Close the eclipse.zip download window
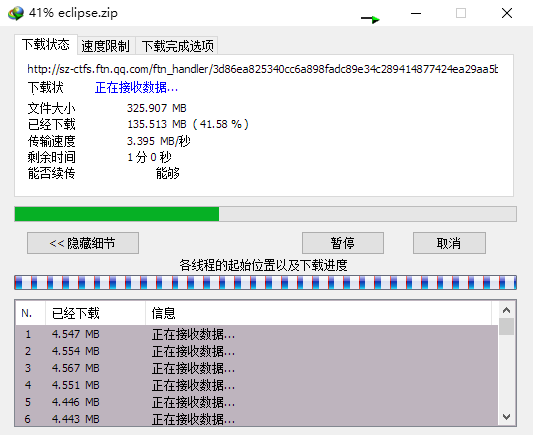Screen dimensions: 533x435 click(x=507, y=13)
